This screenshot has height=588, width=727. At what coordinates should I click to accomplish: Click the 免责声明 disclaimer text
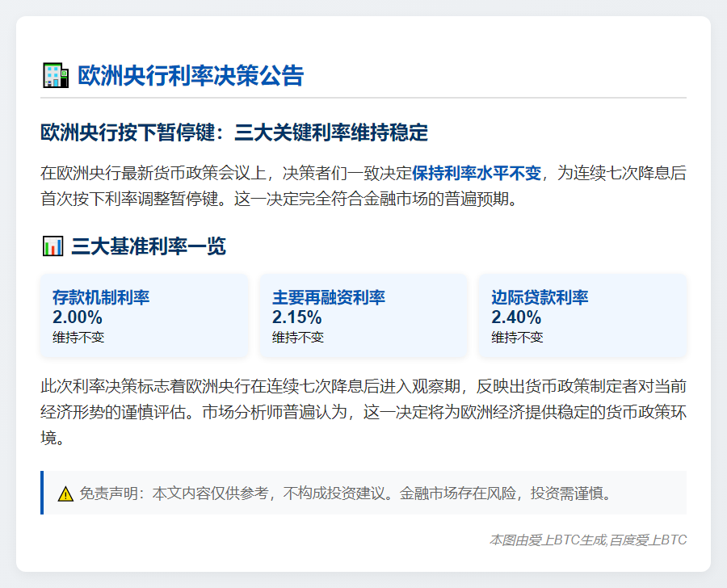[x=347, y=493]
